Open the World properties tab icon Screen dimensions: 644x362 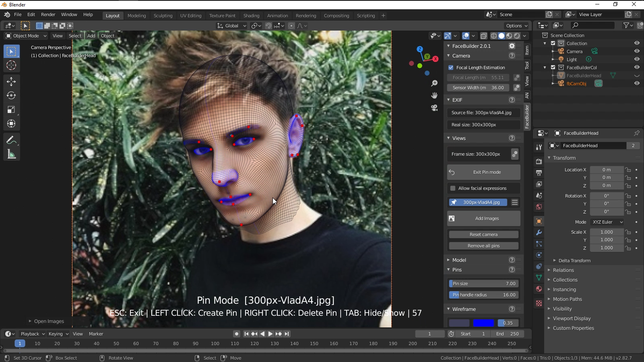pos(539,207)
